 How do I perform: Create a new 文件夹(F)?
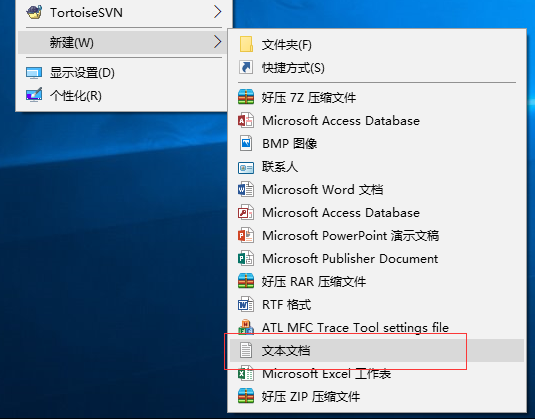click(377, 45)
